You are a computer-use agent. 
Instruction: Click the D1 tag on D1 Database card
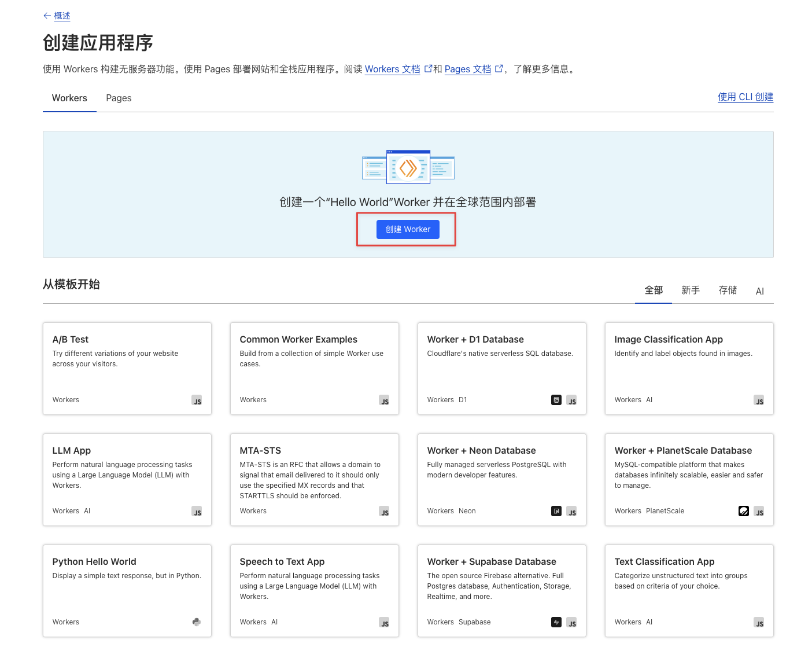[x=463, y=400]
